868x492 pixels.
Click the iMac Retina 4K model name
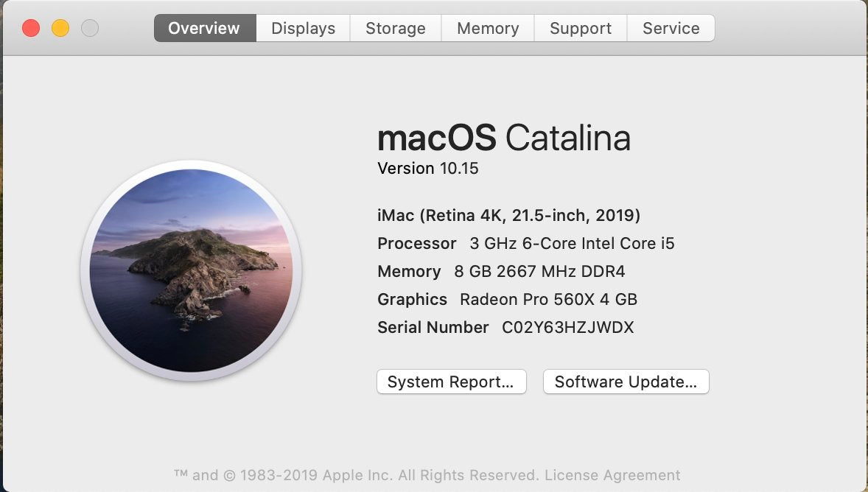(x=508, y=215)
